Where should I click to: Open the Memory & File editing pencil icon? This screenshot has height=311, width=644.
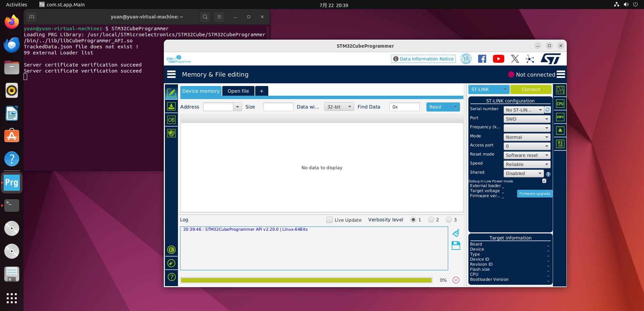171,92
